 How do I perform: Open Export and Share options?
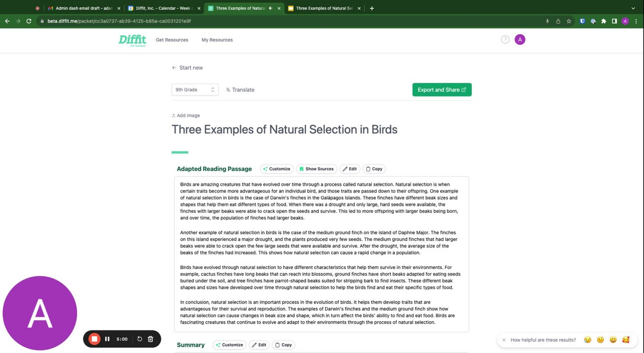click(x=442, y=90)
